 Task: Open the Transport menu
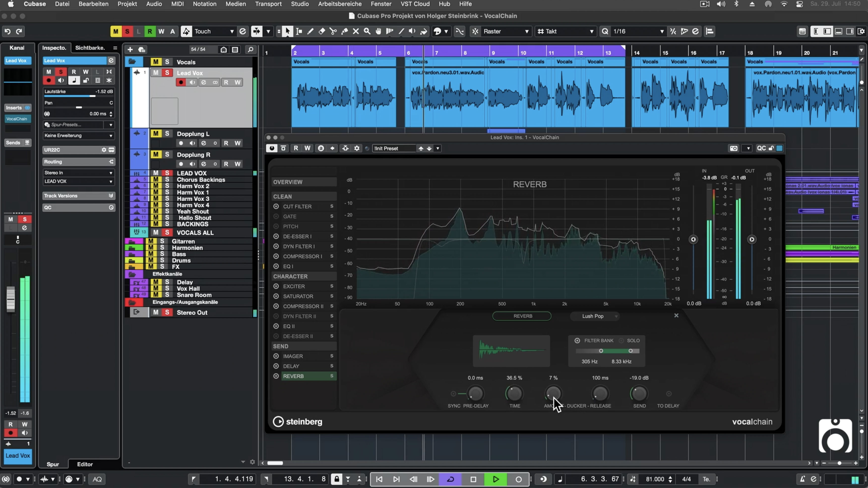click(268, 4)
